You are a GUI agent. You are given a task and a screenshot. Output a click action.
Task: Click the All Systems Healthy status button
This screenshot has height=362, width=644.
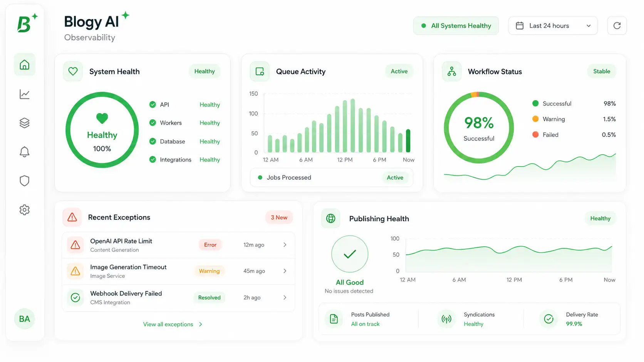click(x=456, y=26)
